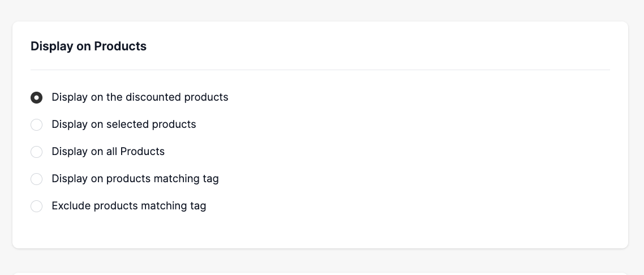Click the empty circle beside 'Display on all Products'

coord(36,152)
